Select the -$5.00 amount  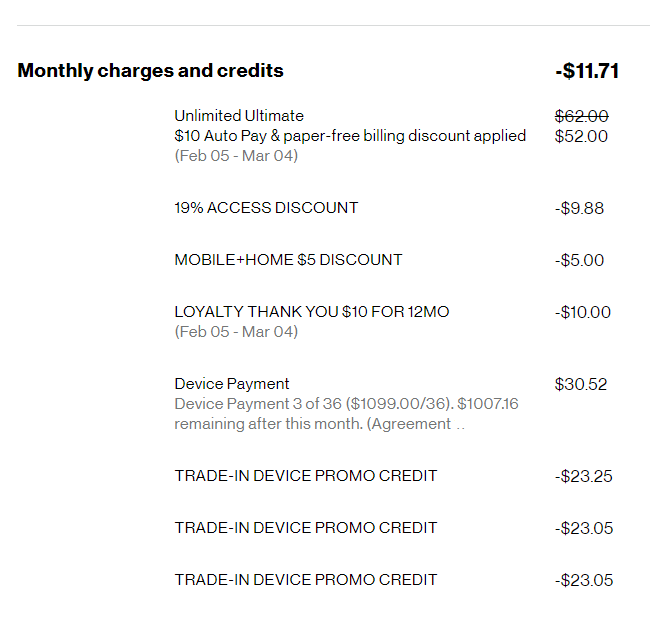coord(580,261)
